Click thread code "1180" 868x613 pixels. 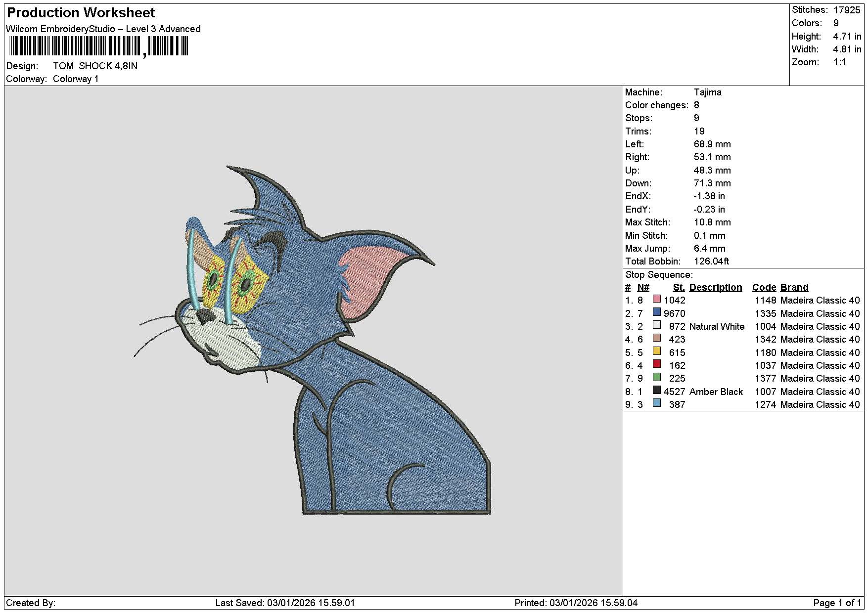(x=766, y=353)
